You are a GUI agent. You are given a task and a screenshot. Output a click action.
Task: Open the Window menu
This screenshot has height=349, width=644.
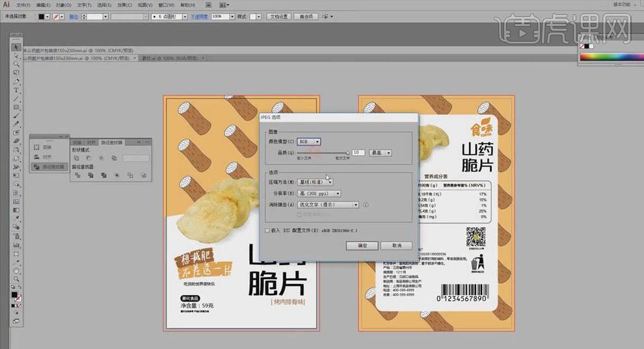pyautogui.click(x=167, y=5)
